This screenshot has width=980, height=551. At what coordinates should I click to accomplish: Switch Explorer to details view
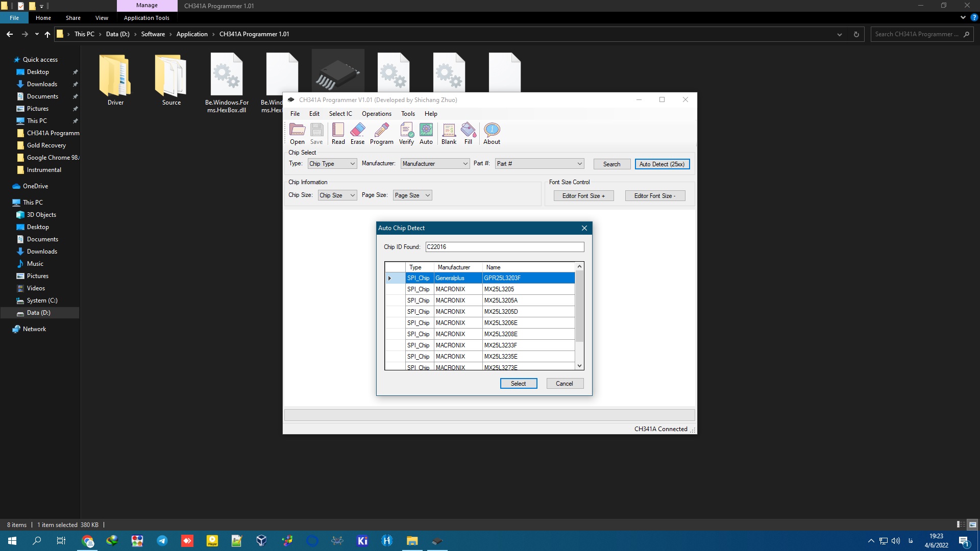[x=961, y=524]
